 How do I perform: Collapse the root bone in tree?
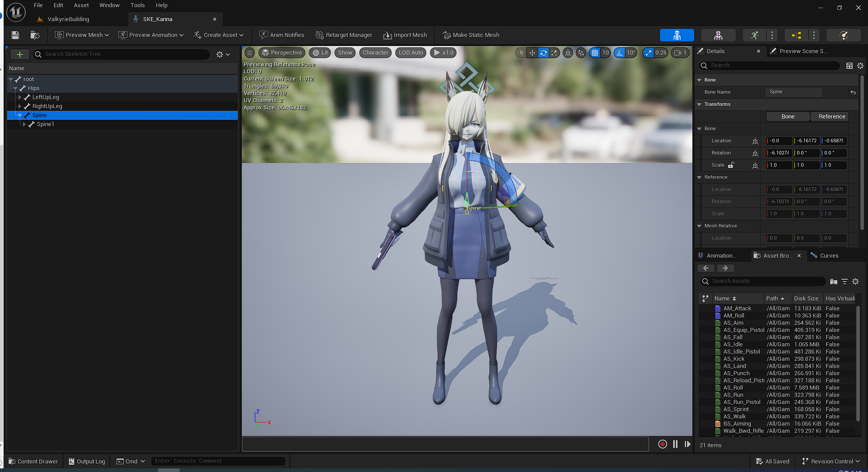(11, 79)
